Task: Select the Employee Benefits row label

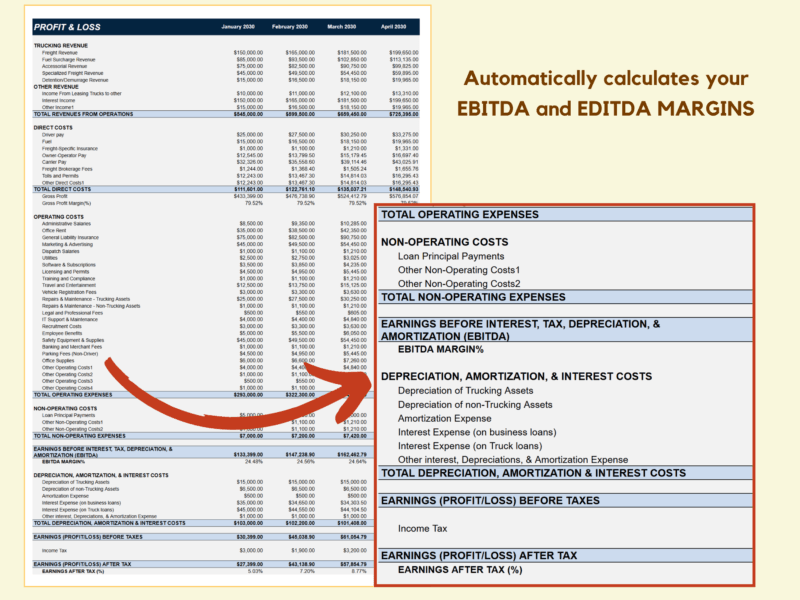Action: tap(62, 333)
